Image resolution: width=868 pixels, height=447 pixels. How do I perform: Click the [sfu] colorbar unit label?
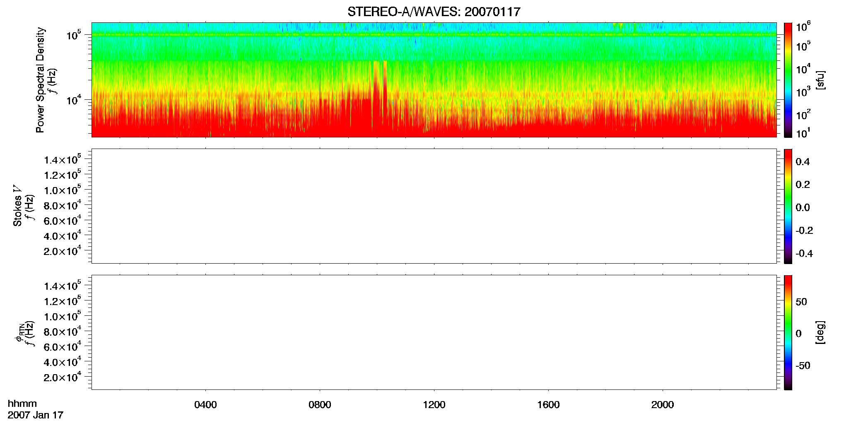(x=821, y=80)
